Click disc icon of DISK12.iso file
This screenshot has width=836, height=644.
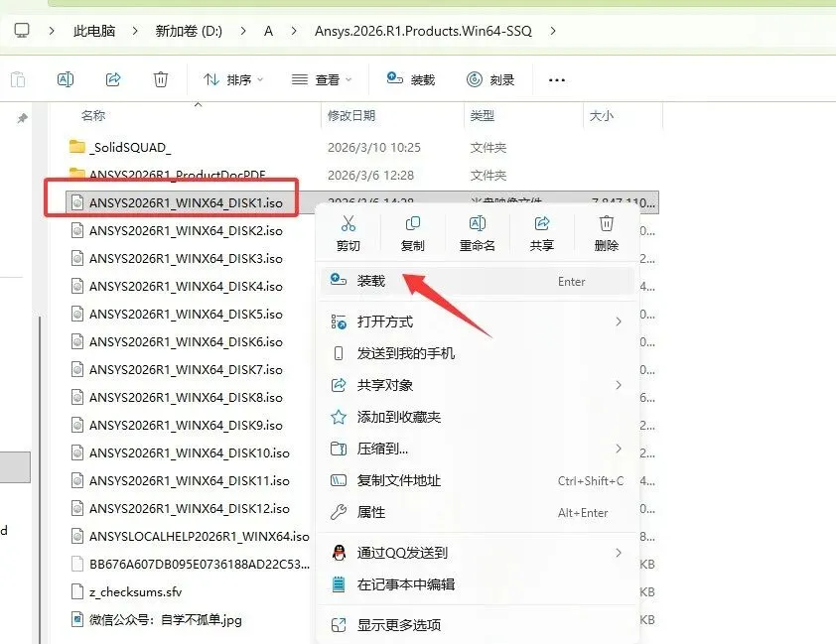tap(77, 508)
